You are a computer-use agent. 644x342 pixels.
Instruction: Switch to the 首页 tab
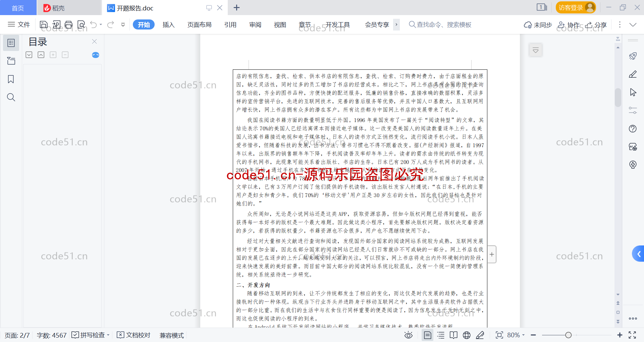pos(18,8)
